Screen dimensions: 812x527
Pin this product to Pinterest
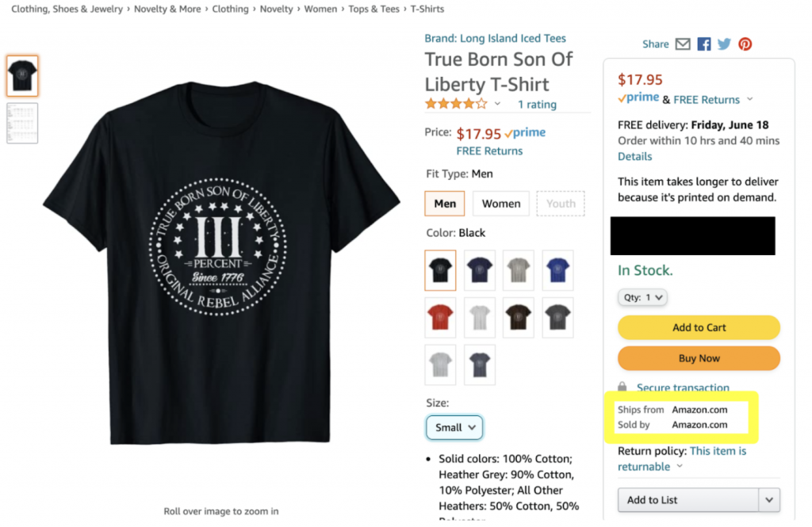tap(745, 44)
